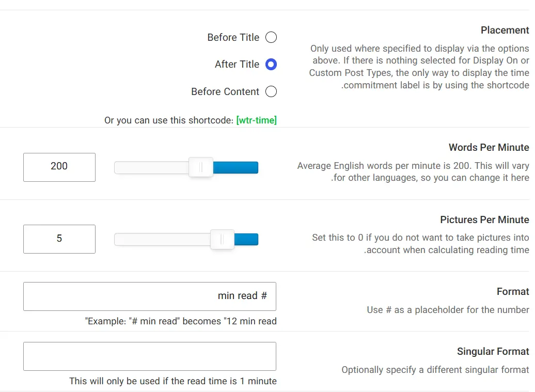Click the Words Per Minute slider handle
The image size is (535, 392).
[x=201, y=167]
